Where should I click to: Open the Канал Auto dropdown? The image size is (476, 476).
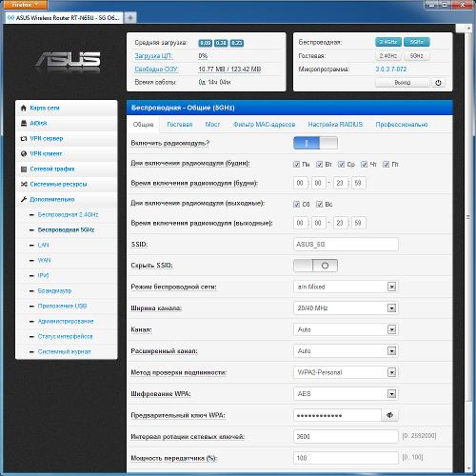pos(346,329)
